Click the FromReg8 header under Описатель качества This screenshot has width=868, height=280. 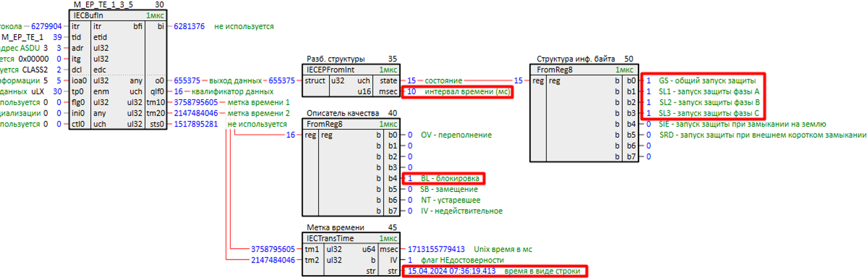click(325, 124)
